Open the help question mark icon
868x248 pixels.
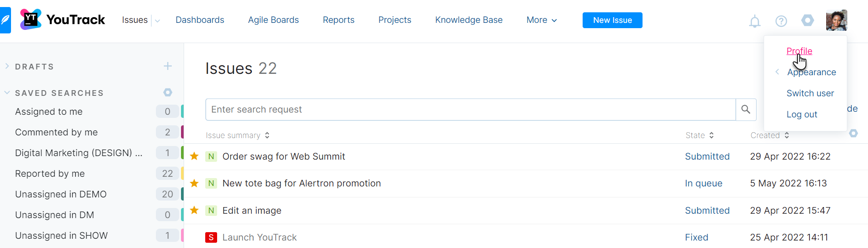pos(781,21)
